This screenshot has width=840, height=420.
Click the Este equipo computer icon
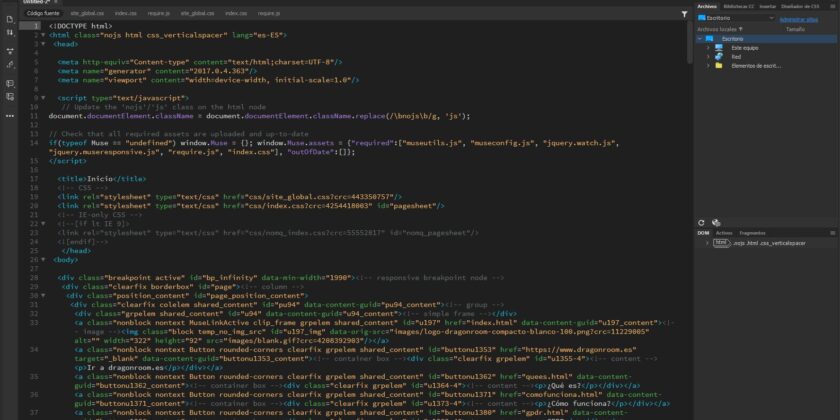pyautogui.click(x=719, y=48)
